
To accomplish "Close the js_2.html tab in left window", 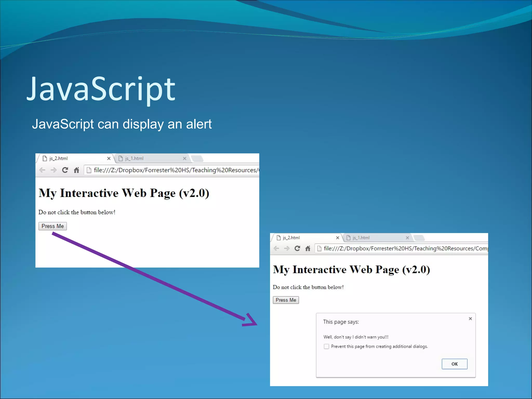I will click(109, 158).
